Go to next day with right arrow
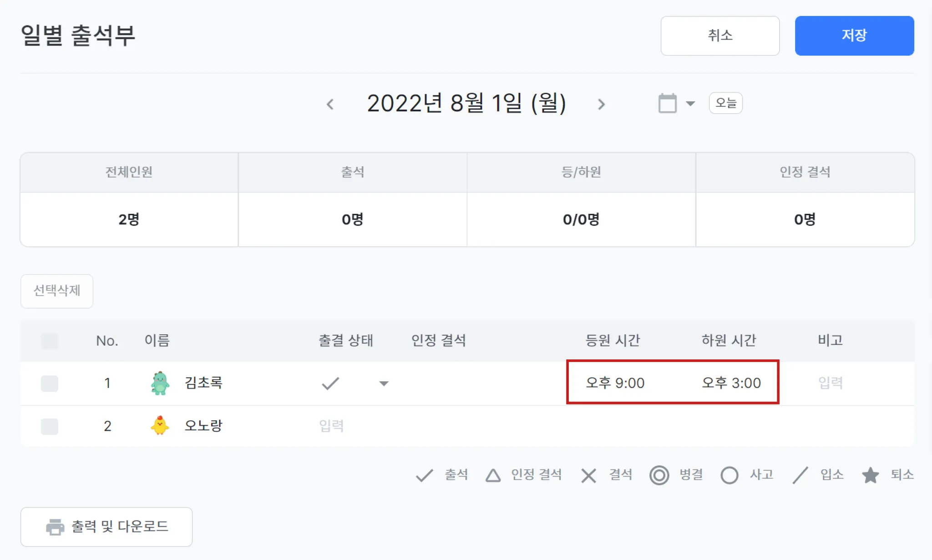 coord(602,104)
